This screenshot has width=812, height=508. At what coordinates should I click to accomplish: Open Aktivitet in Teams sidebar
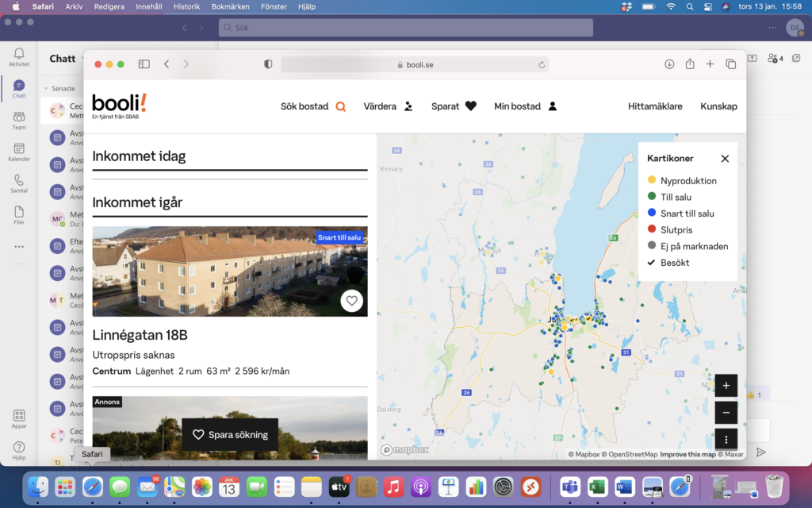pos(19,57)
